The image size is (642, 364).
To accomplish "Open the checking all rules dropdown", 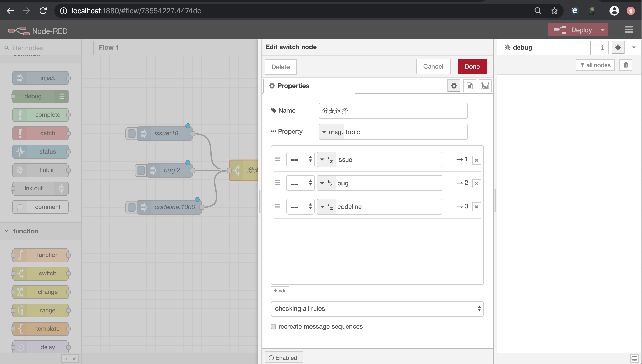I will (x=377, y=309).
